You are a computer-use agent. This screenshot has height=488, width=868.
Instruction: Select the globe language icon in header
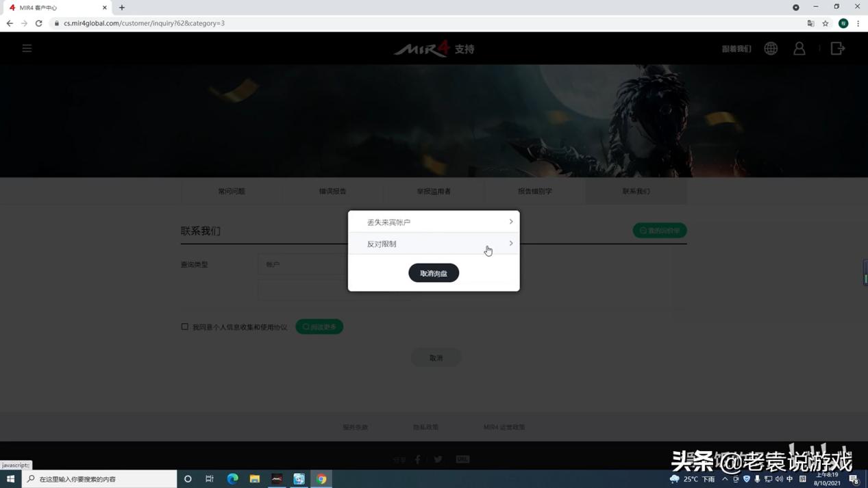pyautogui.click(x=770, y=48)
